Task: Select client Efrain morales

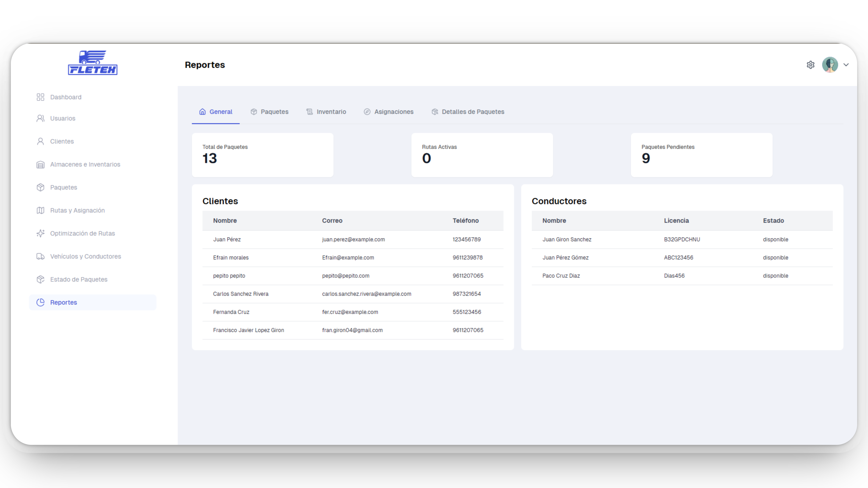Action: coord(231,258)
